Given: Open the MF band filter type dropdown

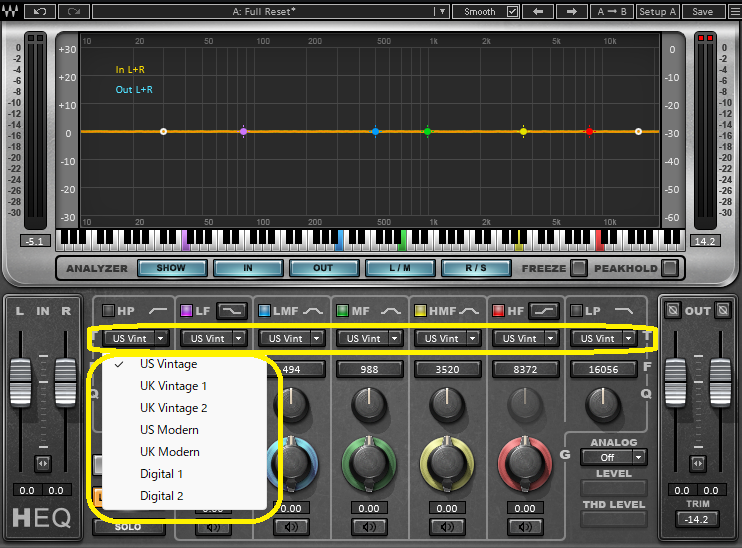Looking at the screenshot, I should point(368,339).
